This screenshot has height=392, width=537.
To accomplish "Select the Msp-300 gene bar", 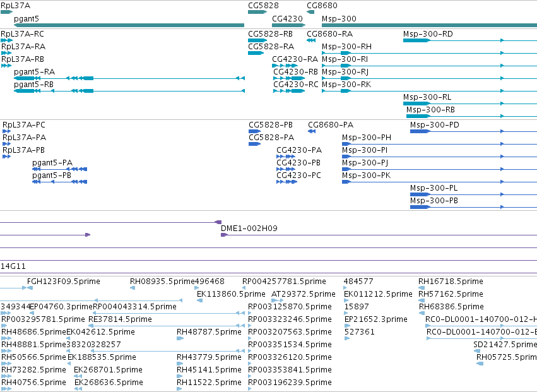I will tap(430, 25).
